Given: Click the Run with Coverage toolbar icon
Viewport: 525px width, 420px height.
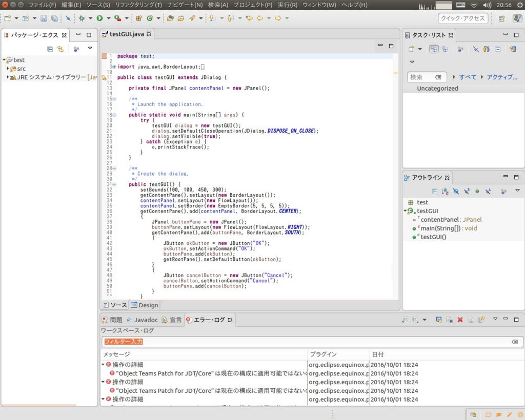Looking at the screenshot, I should [x=117, y=18].
